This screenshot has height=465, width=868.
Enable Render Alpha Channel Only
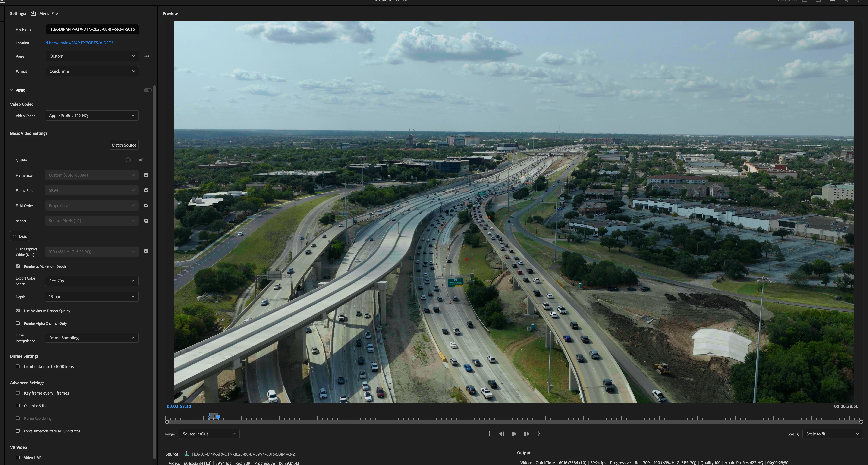(18, 323)
